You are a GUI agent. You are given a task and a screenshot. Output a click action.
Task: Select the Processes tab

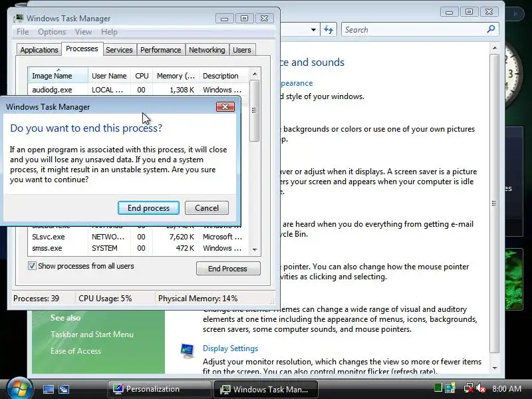tap(82, 49)
